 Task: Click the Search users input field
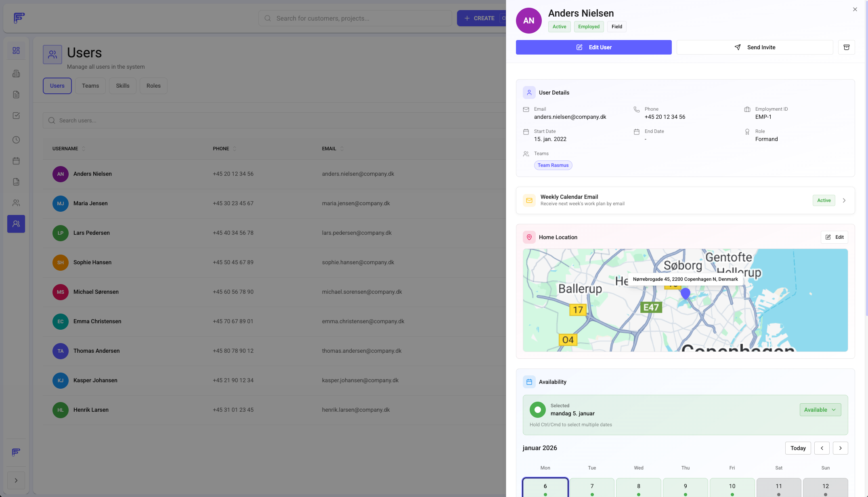pyautogui.click(x=161, y=120)
